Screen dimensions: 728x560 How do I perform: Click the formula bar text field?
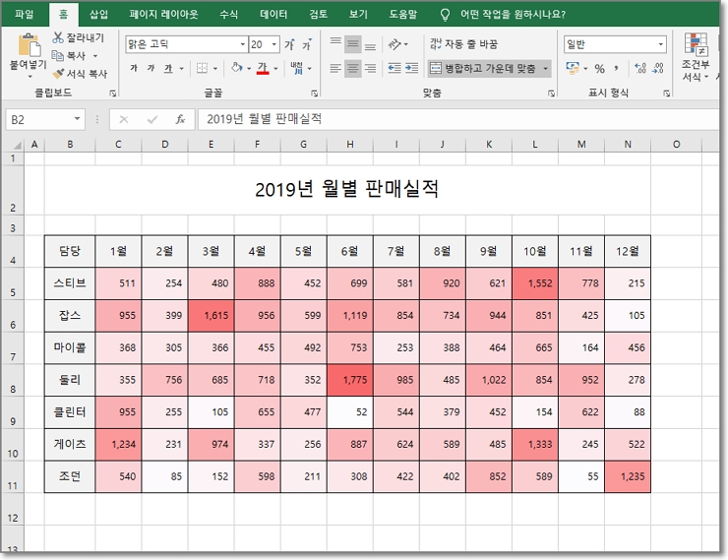click(457, 119)
